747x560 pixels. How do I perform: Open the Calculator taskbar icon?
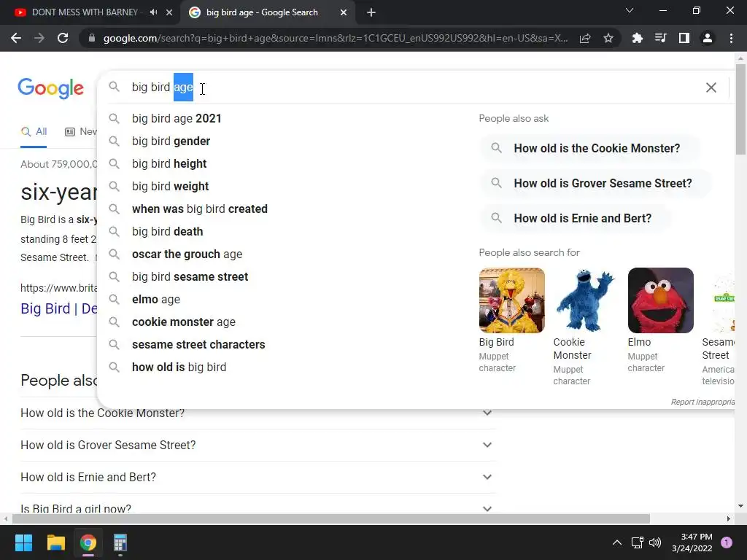coord(120,542)
